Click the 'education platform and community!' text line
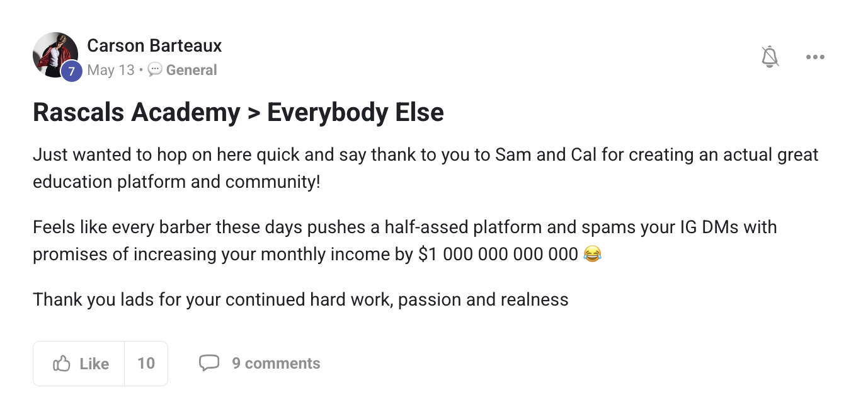The height and width of the screenshot is (397, 868). tap(176, 182)
